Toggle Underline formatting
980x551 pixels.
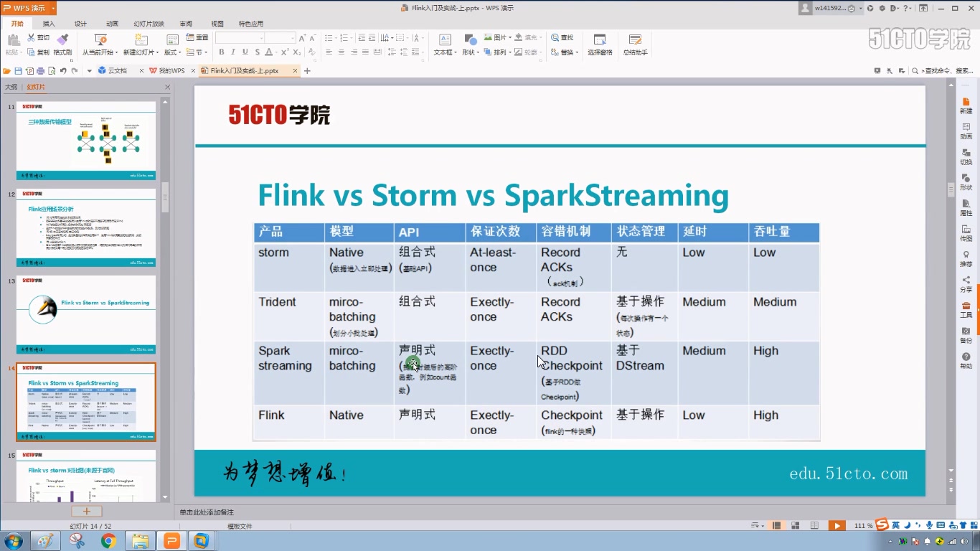point(245,52)
